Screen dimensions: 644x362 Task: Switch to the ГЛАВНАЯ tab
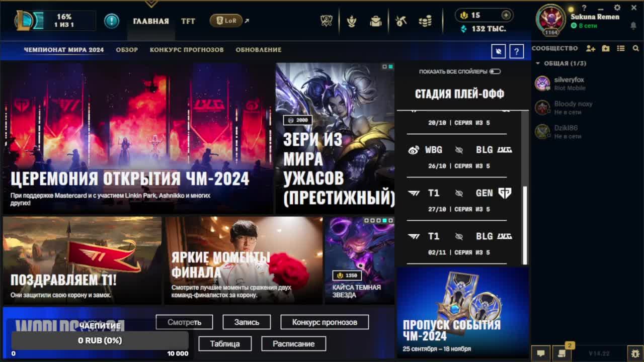tap(151, 21)
